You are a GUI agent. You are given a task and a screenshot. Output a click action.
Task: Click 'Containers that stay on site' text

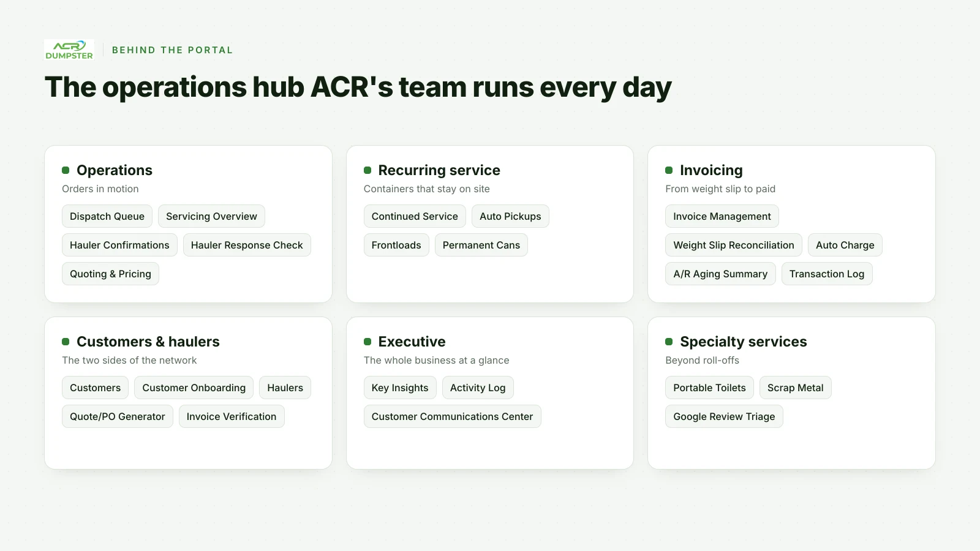(427, 189)
